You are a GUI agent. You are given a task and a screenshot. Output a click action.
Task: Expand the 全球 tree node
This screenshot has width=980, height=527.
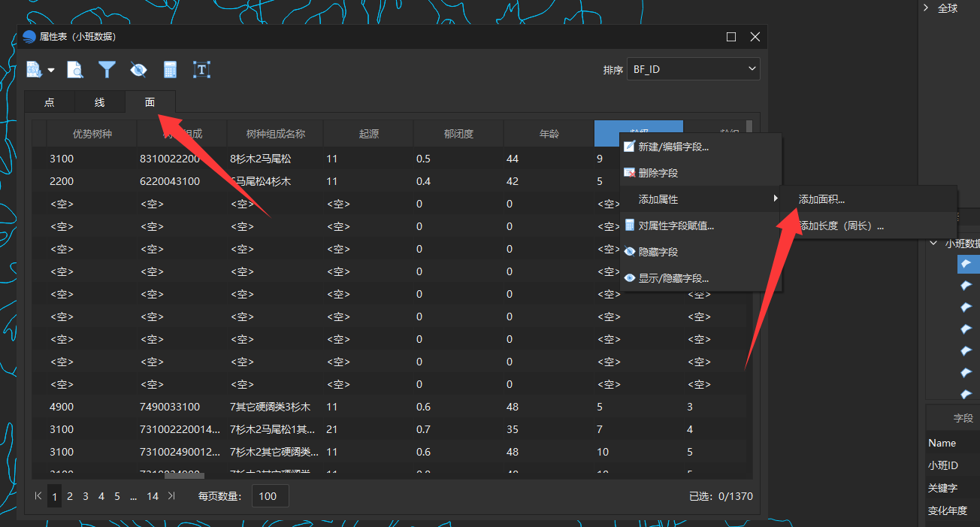click(926, 8)
